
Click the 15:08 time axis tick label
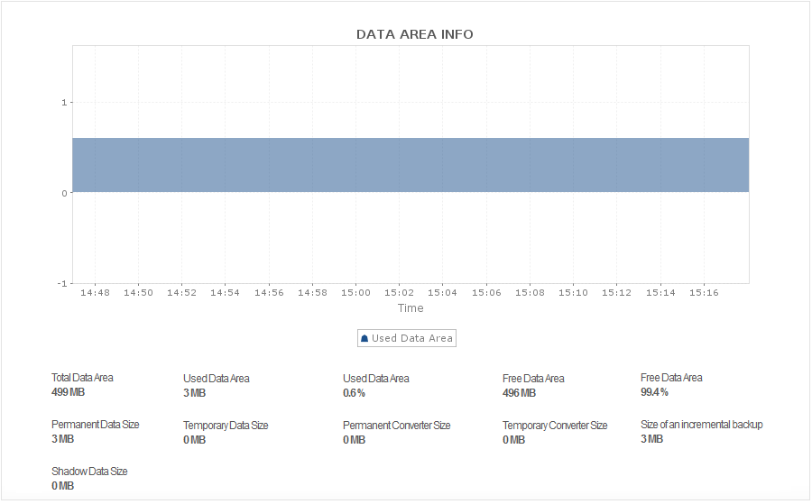point(530,293)
